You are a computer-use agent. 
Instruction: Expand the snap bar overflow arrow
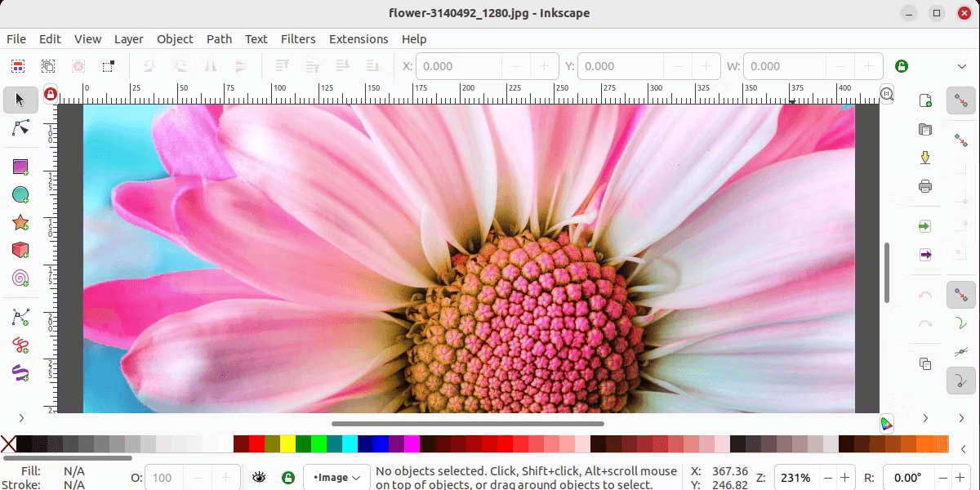[x=961, y=418]
